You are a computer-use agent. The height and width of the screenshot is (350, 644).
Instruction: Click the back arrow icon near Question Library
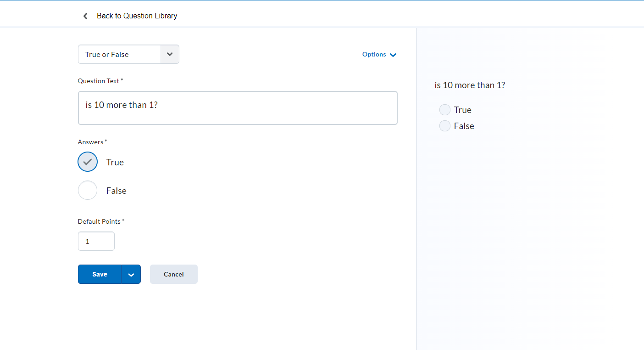coord(85,16)
